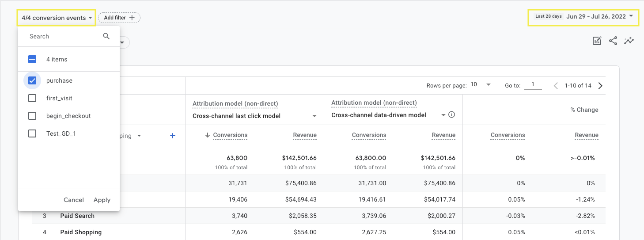Go to next page of table rows
Screen dimensions: 644x240
(x=600, y=86)
